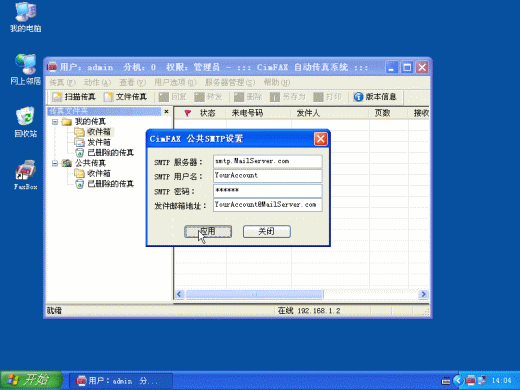Click the 关闭 close button in dialog
The height and width of the screenshot is (390, 520).
point(267,231)
